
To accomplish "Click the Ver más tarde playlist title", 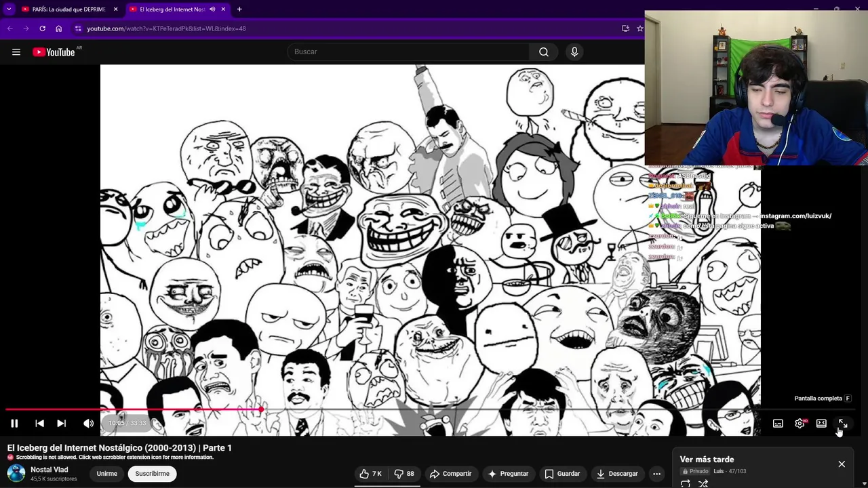I will point(707,460).
